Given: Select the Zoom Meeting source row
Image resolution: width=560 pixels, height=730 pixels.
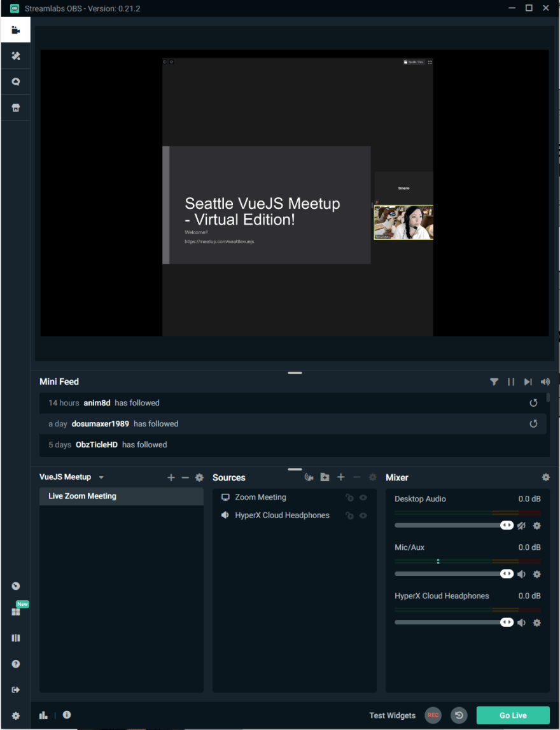Looking at the screenshot, I should [294, 497].
